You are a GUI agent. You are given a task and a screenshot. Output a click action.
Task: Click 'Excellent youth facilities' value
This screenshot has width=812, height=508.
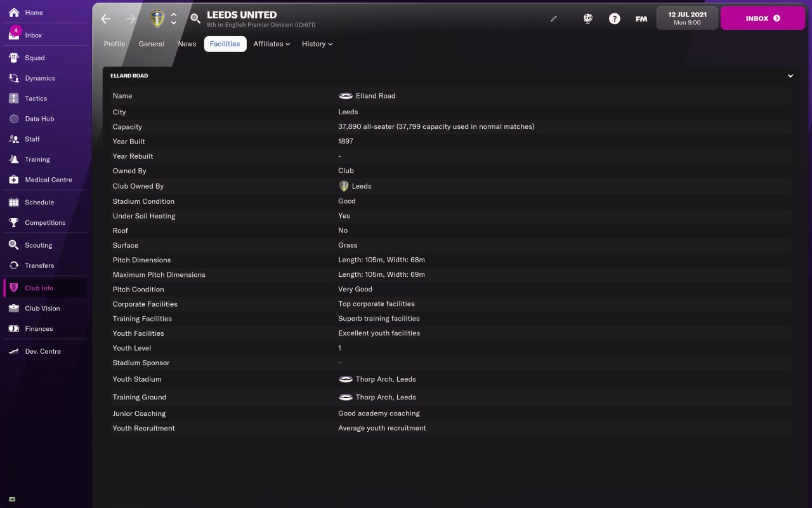(379, 333)
